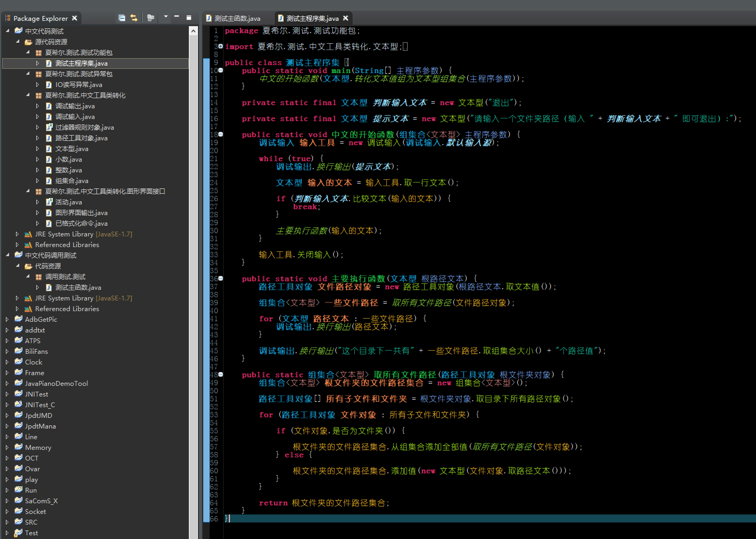Expand the Referenced Libraries node under 中文代码调用测试
The height and width of the screenshot is (539, 756).
(18, 308)
